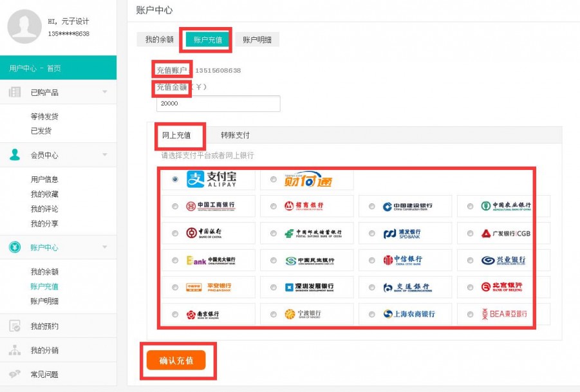Click the recharge amount field showing 20000
The image size is (580, 392).
coord(218,104)
